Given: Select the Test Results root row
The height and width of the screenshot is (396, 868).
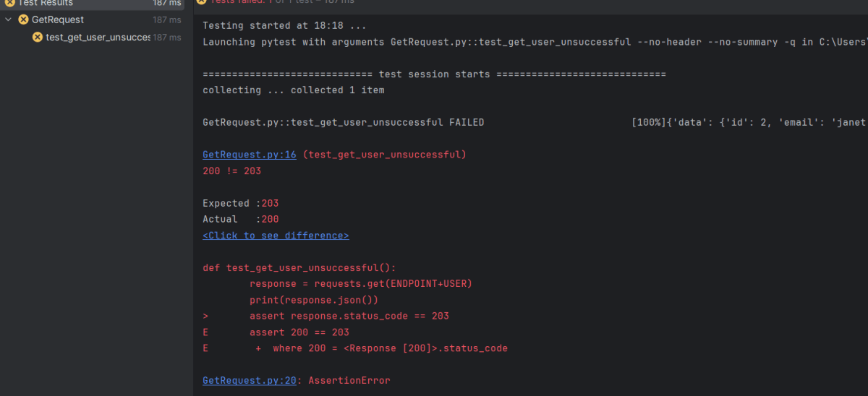Looking at the screenshot, I should click(45, 3).
